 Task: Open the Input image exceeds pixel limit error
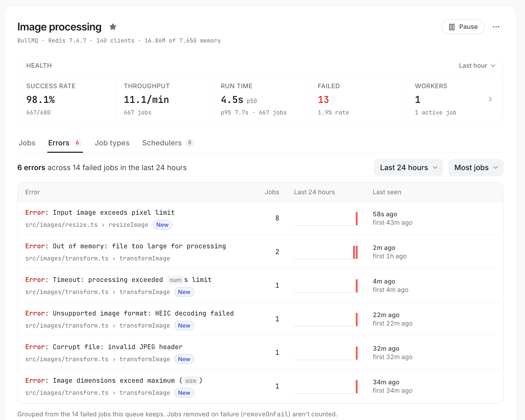point(260,218)
